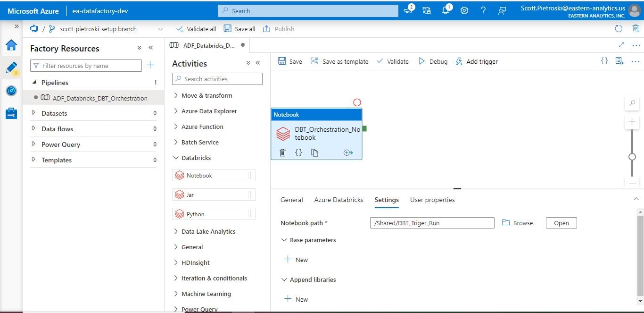Open the help question mark icon

click(483, 10)
